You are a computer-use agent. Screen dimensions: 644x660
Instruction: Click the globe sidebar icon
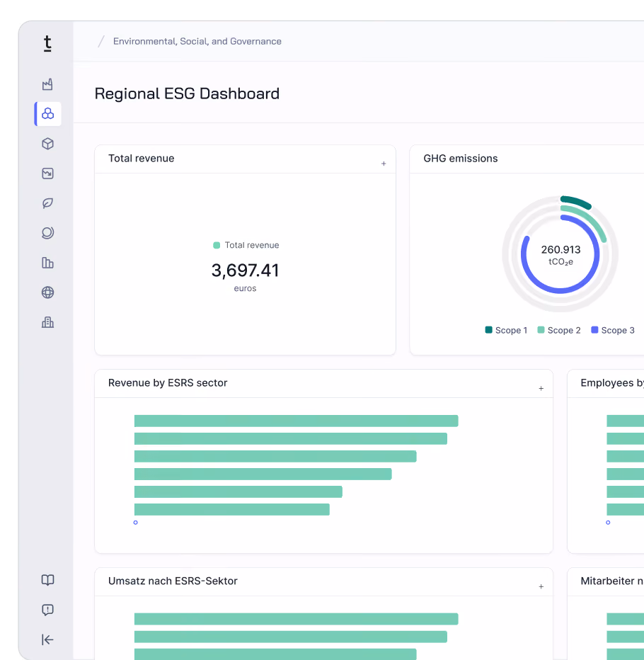click(x=47, y=292)
